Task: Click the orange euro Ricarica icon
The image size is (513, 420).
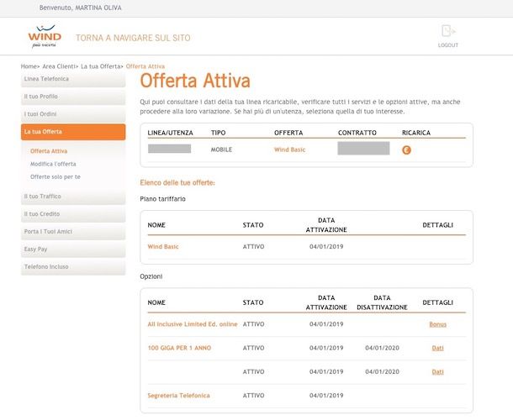Action: pyautogui.click(x=406, y=150)
